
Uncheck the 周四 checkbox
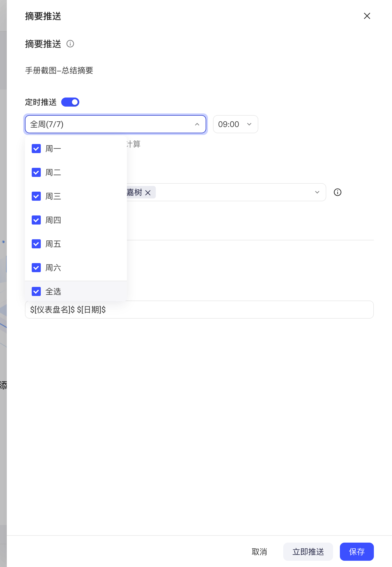tap(36, 220)
